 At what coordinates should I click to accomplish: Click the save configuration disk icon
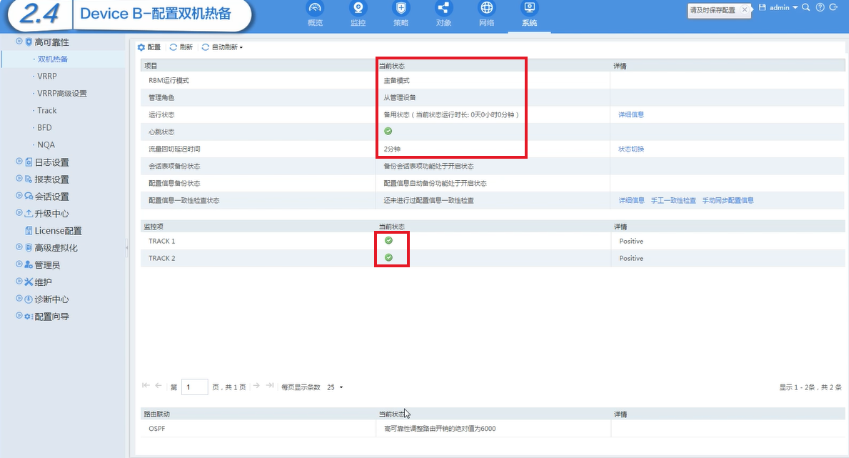(x=762, y=8)
